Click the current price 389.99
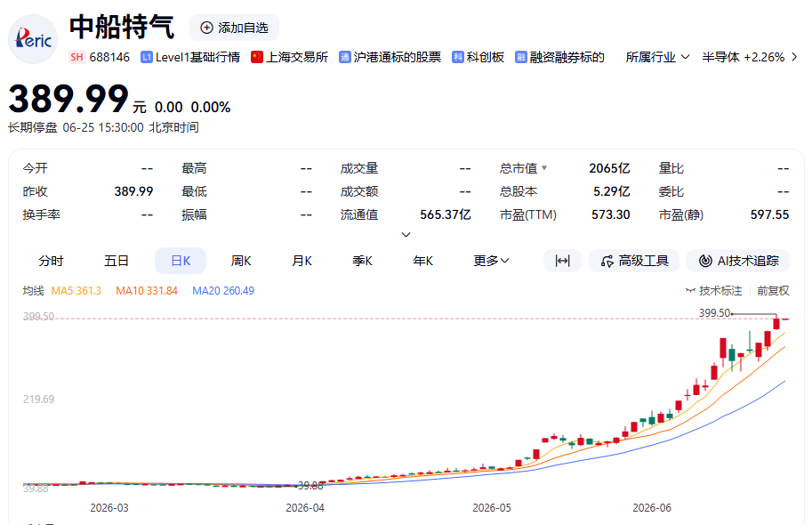The width and height of the screenshot is (812, 525). [68, 99]
